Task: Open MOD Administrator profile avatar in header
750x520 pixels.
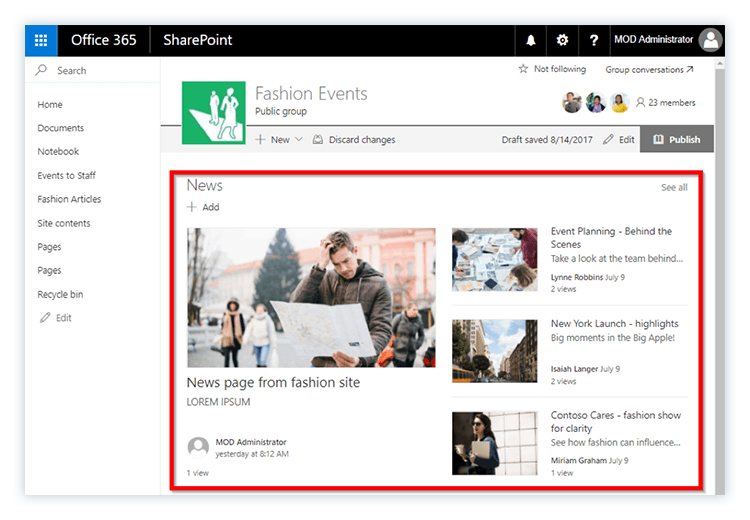Action: (710, 40)
